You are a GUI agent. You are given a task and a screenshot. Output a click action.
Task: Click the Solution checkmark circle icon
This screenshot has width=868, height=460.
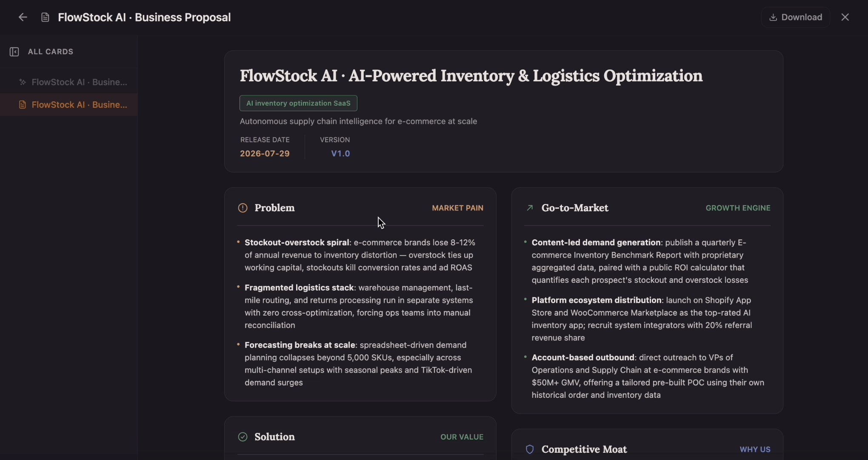click(x=243, y=437)
